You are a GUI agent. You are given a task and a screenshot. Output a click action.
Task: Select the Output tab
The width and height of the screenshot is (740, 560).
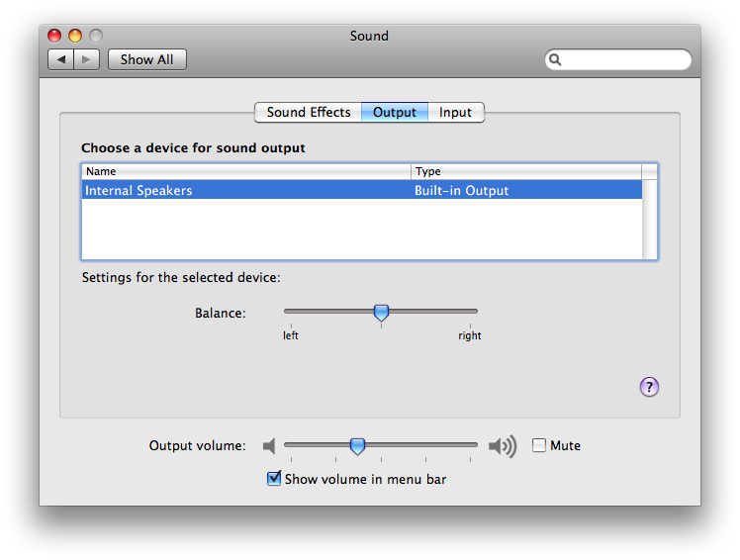(x=395, y=113)
